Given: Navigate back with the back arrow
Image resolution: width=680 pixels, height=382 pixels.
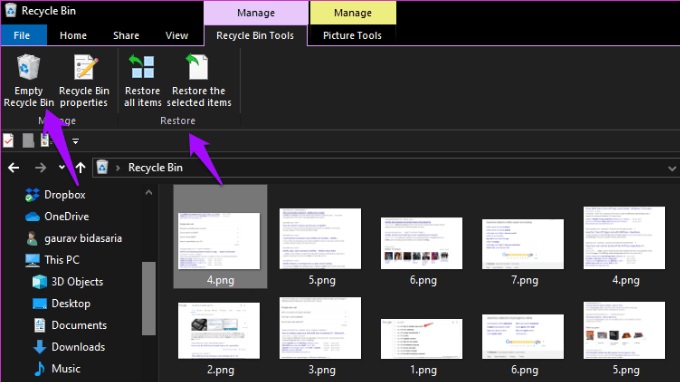Looking at the screenshot, I should pos(13,168).
